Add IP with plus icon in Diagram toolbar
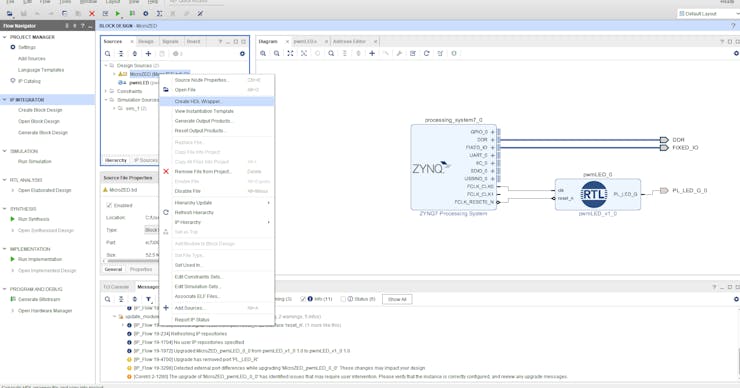The width and height of the screenshot is (740, 388). pos(372,53)
